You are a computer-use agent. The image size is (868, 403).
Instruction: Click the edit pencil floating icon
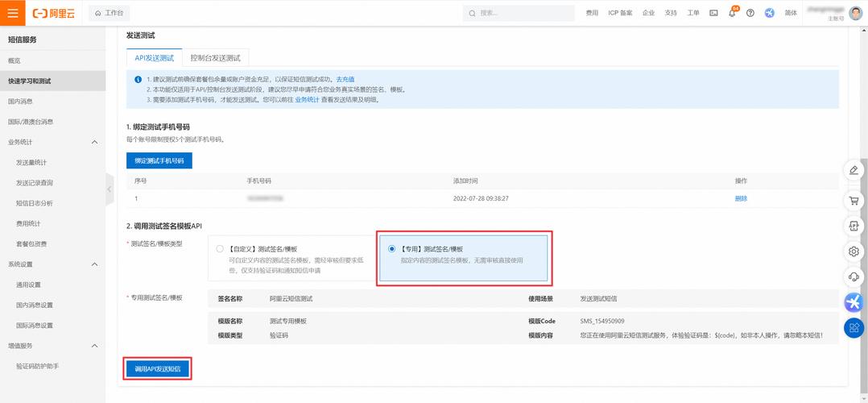[854, 170]
